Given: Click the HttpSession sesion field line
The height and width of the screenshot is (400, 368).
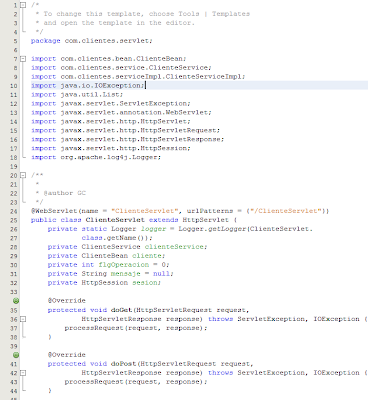Looking at the screenshot, I should (104, 283).
